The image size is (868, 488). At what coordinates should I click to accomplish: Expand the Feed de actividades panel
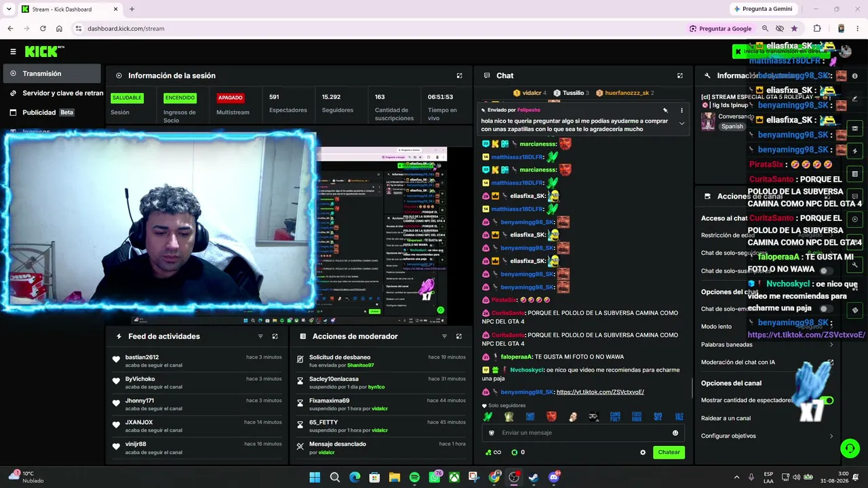tap(275, 336)
